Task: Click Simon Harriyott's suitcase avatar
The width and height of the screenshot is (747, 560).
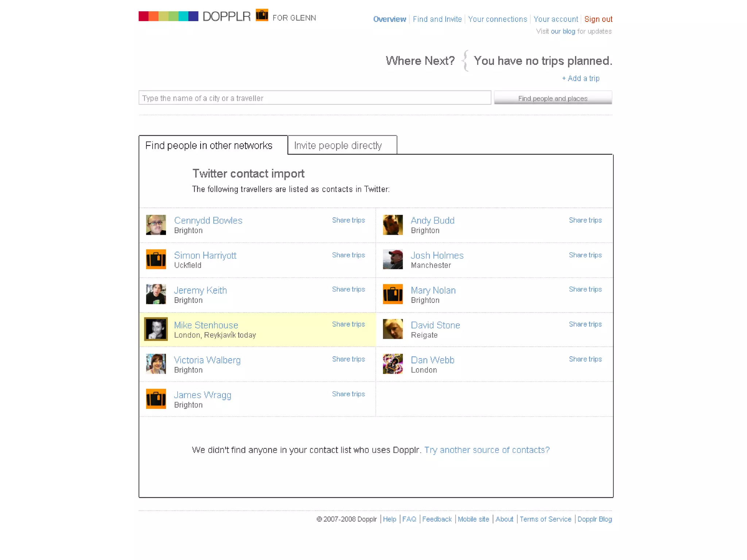Action: pos(156,259)
